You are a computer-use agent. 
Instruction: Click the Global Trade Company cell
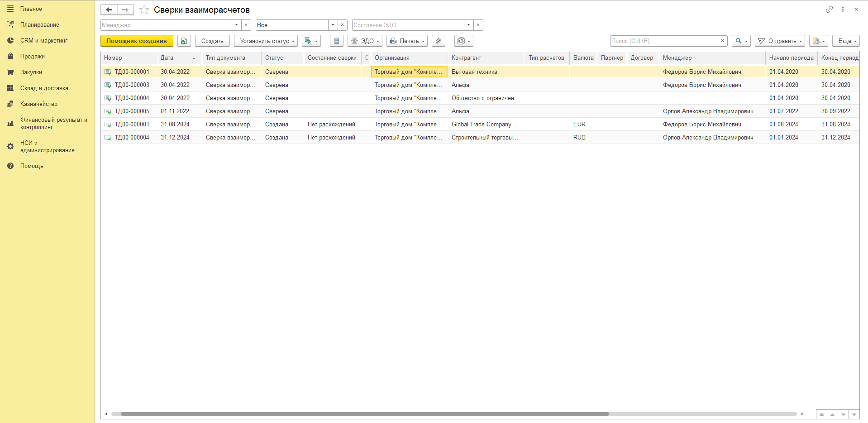(486, 124)
